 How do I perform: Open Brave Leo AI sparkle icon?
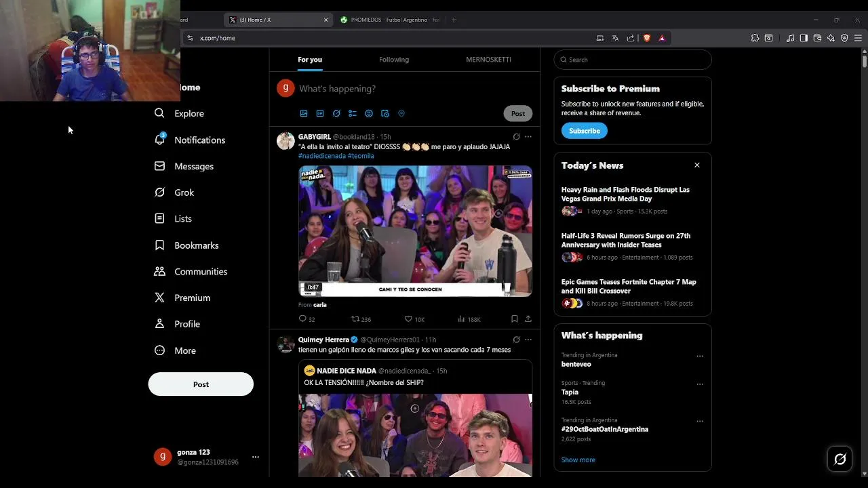click(x=831, y=38)
